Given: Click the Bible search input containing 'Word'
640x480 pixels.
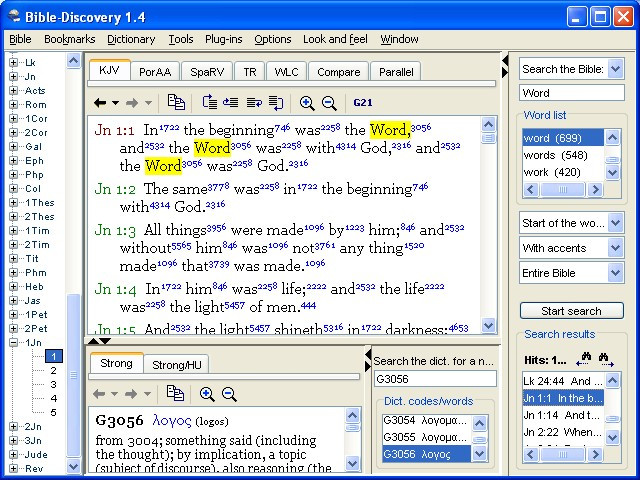Looking at the screenshot, I should coord(571,93).
